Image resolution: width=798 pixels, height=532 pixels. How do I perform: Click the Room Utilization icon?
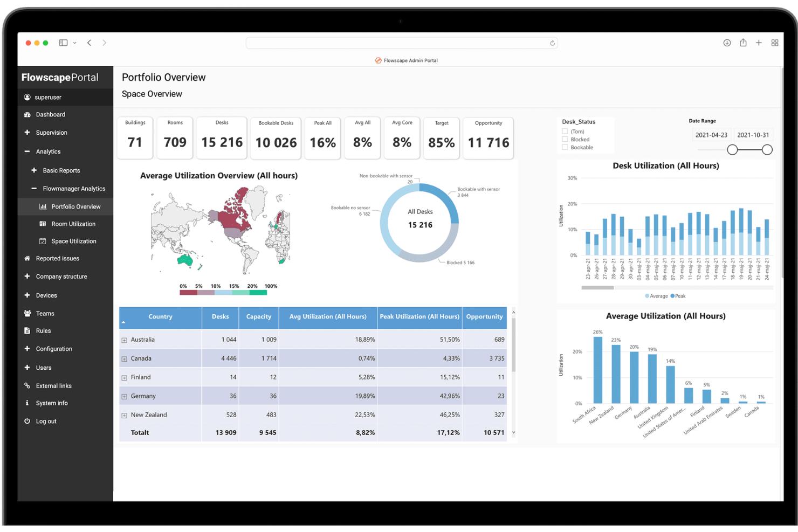[x=43, y=224]
